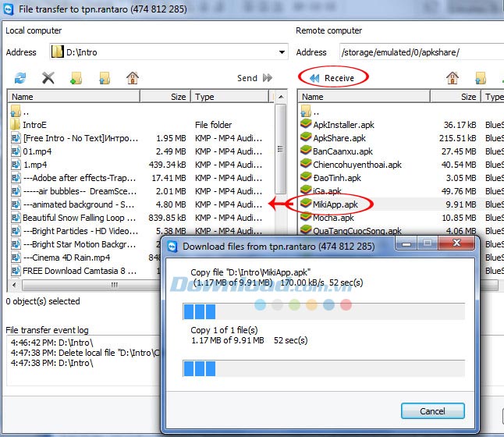Click log entry 4:47:38 PM Delete local file
504x437 pixels.
[x=85, y=353]
